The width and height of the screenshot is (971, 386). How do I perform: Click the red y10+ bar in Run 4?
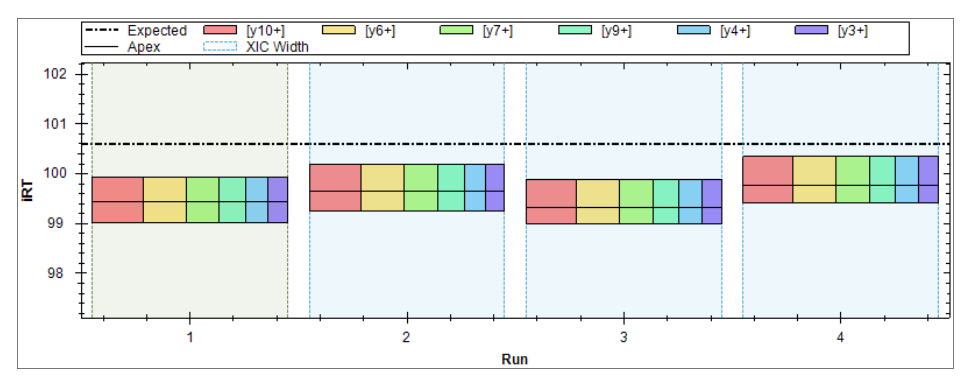pos(768,179)
